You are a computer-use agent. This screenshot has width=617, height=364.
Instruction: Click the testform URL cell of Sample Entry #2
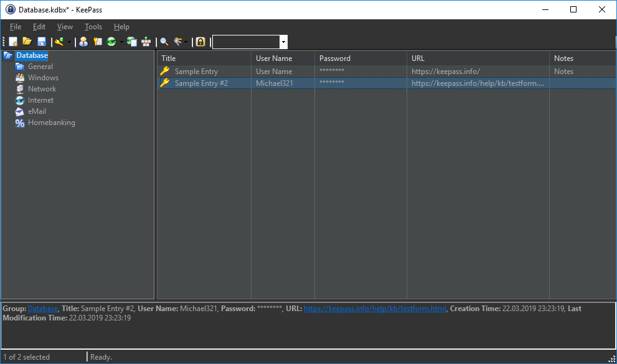click(x=478, y=83)
